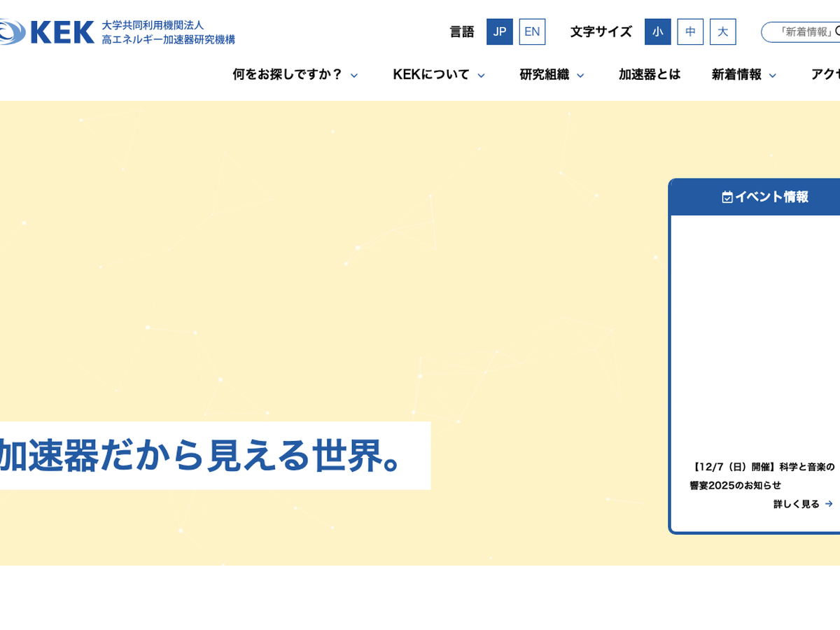The width and height of the screenshot is (840, 630).
Task: Open the アクセス navigation item
Action: pos(825,75)
